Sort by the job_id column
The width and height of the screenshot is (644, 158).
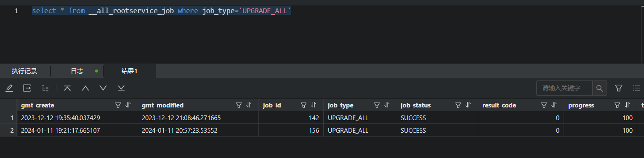pyautogui.click(x=314, y=105)
